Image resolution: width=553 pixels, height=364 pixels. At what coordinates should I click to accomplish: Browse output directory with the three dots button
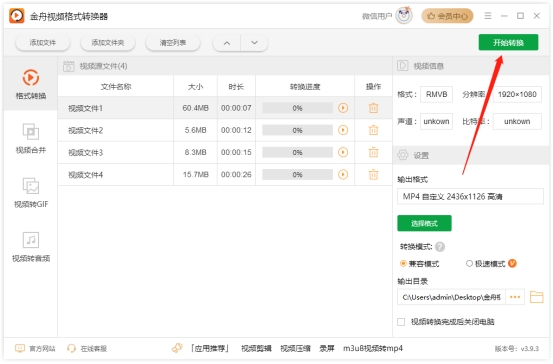click(x=515, y=297)
